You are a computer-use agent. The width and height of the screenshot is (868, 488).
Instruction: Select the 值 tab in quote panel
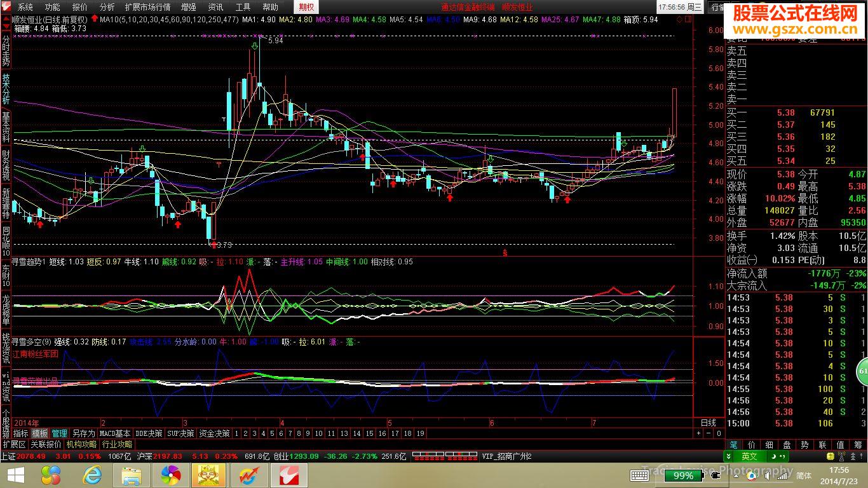(841, 445)
